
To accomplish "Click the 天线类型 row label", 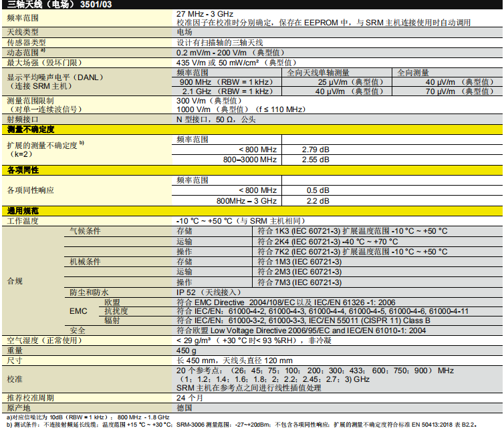I will pos(23,32).
